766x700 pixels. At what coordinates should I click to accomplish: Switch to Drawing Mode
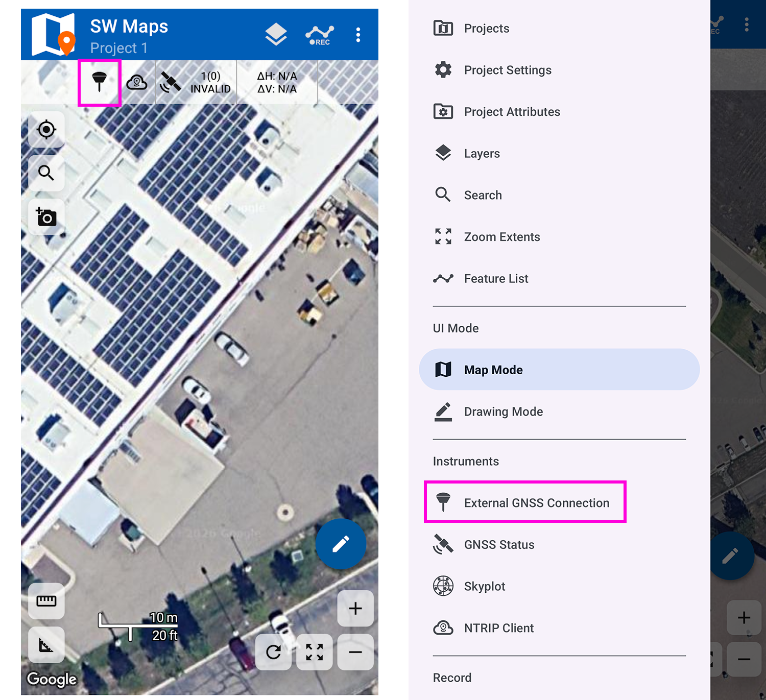coord(559,412)
